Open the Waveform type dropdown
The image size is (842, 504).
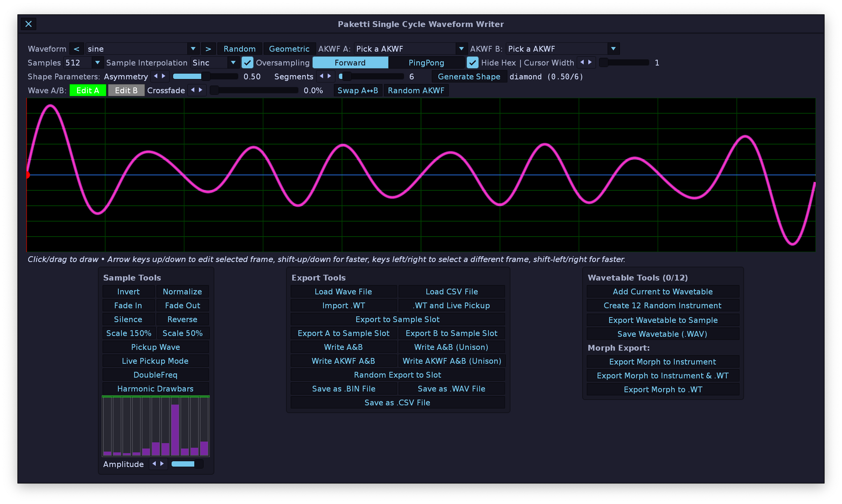point(193,49)
